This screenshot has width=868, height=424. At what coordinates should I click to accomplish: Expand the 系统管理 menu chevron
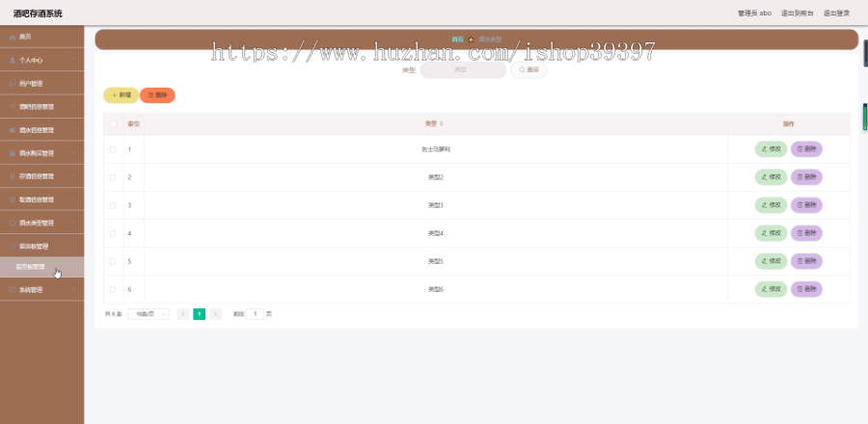tap(73, 290)
